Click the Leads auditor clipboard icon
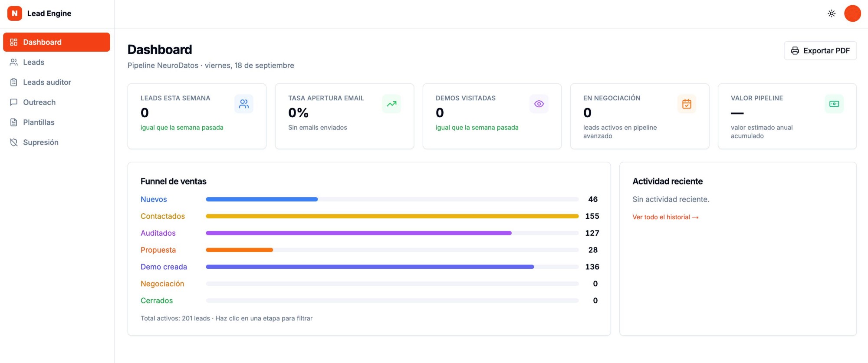 (x=14, y=82)
